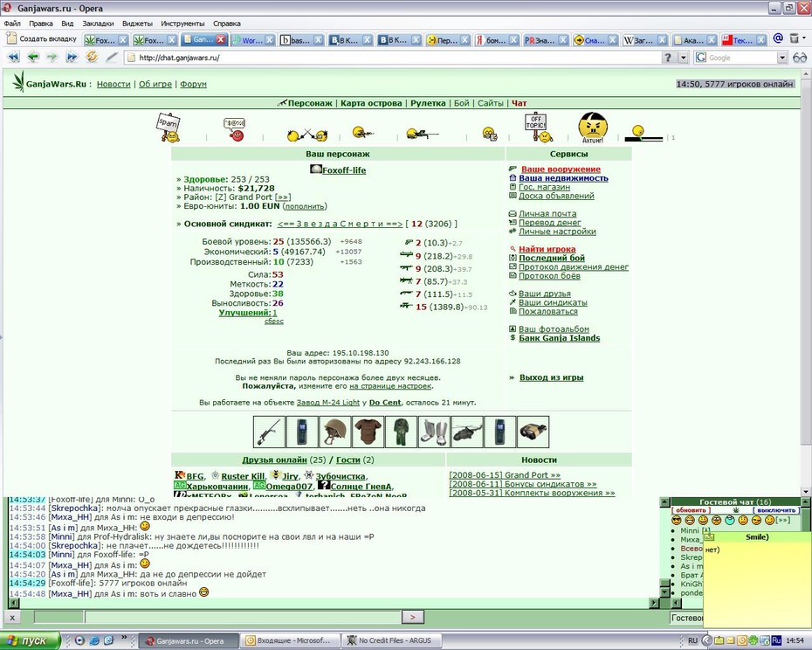Screen dimensions: 812x650
Task: Click выключить to turn off guest chat
Action: [x=775, y=510]
